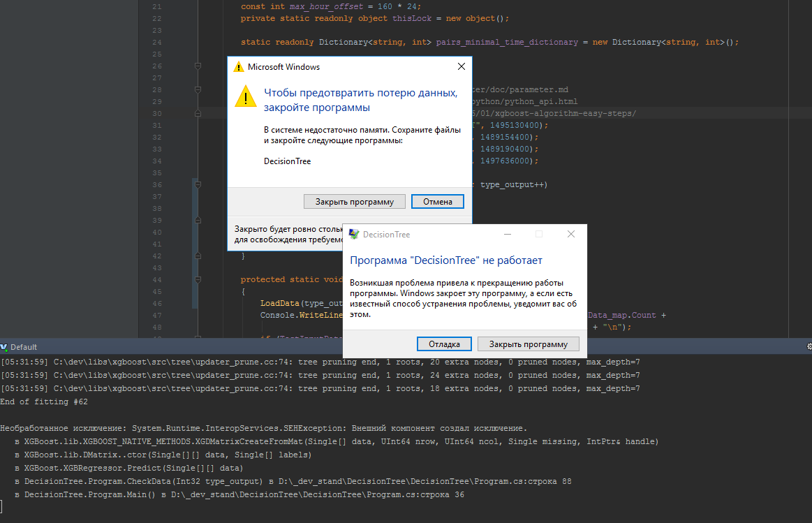The image size is (812, 523).
Task: Click line number 21 in the gutter
Action: (x=157, y=7)
